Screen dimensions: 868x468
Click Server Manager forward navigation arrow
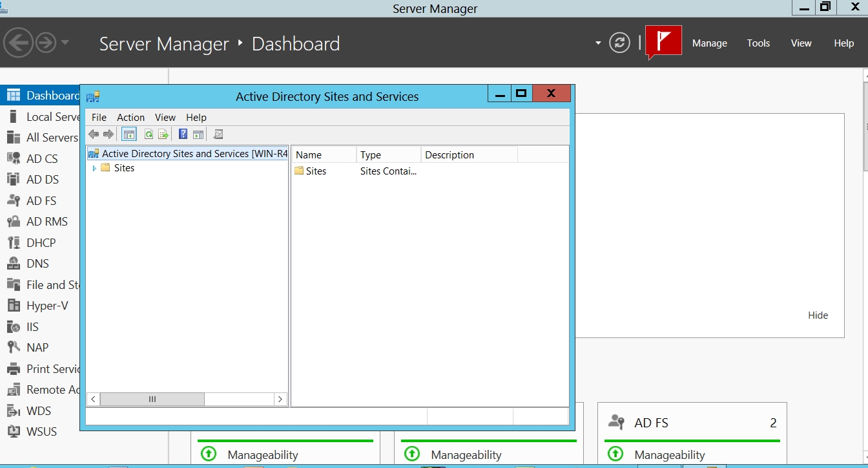point(46,43)
